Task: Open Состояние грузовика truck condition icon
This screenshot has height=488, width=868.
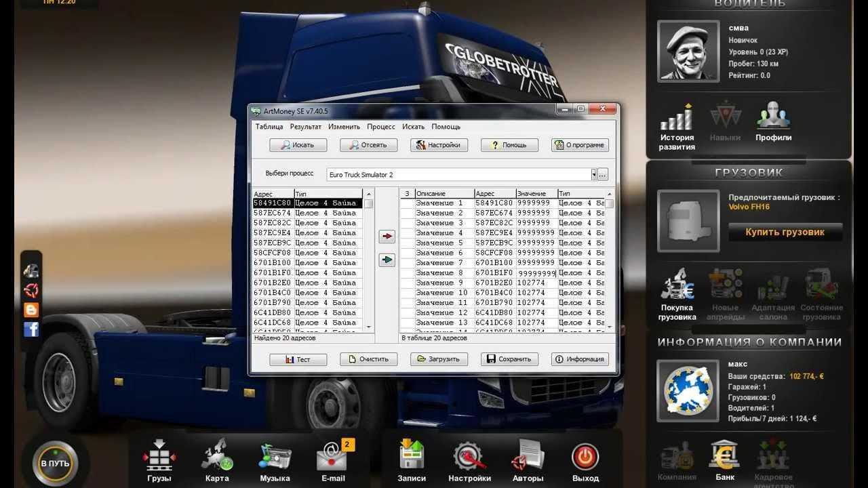Action: tap(821, 285)
